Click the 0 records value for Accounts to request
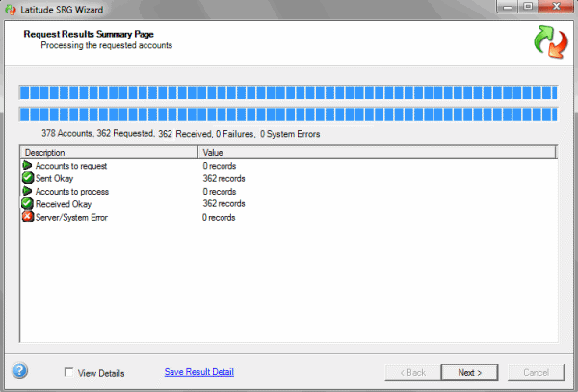The width and height of the screenshot is (578, 392). coord(220,166)
